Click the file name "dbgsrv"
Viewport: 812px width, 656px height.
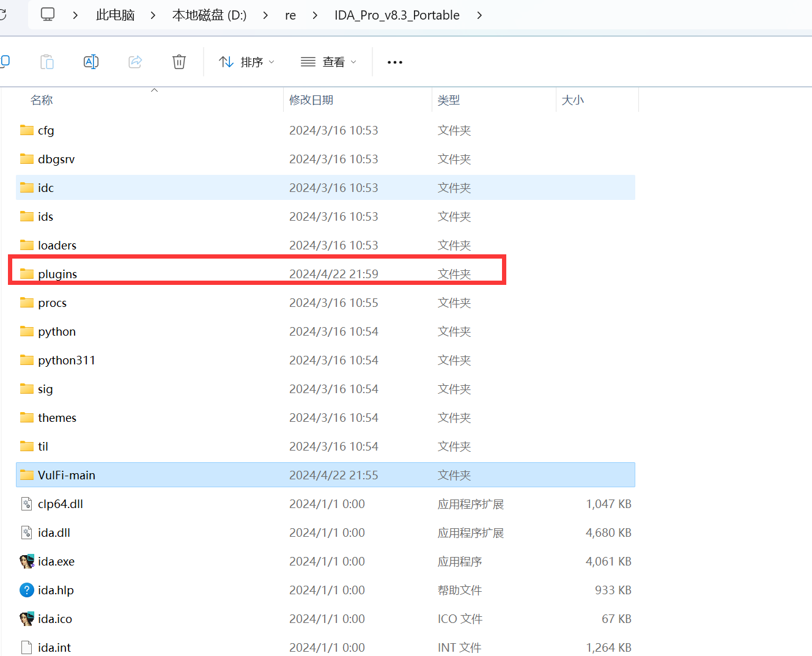[x=56, y=159]
